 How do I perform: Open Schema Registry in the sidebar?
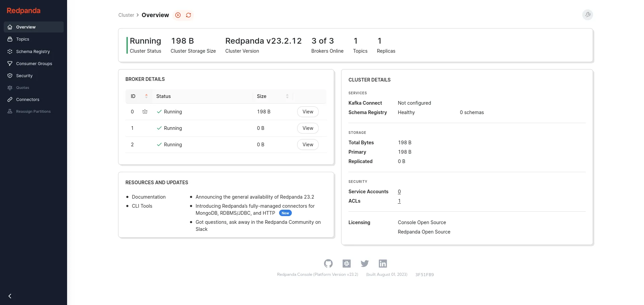coord(34,52)
